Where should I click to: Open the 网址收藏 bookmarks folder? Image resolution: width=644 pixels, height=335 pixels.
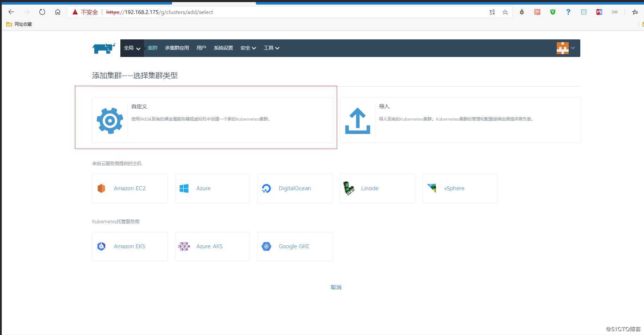[x=19, y=24]
